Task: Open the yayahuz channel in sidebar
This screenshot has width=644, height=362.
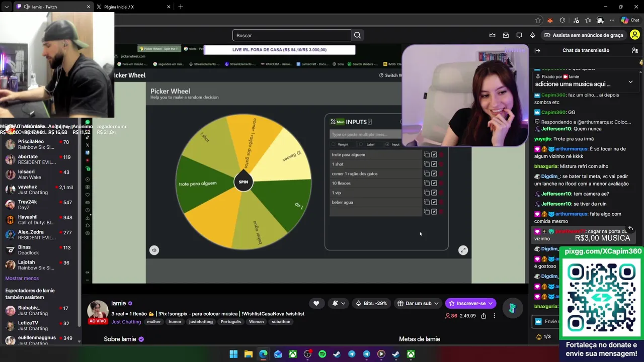Action: tap(39, 190)
